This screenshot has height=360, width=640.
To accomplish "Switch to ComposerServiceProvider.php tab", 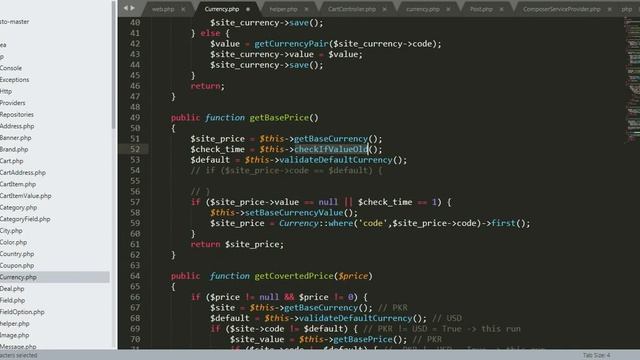I will (x=562, y=9).
